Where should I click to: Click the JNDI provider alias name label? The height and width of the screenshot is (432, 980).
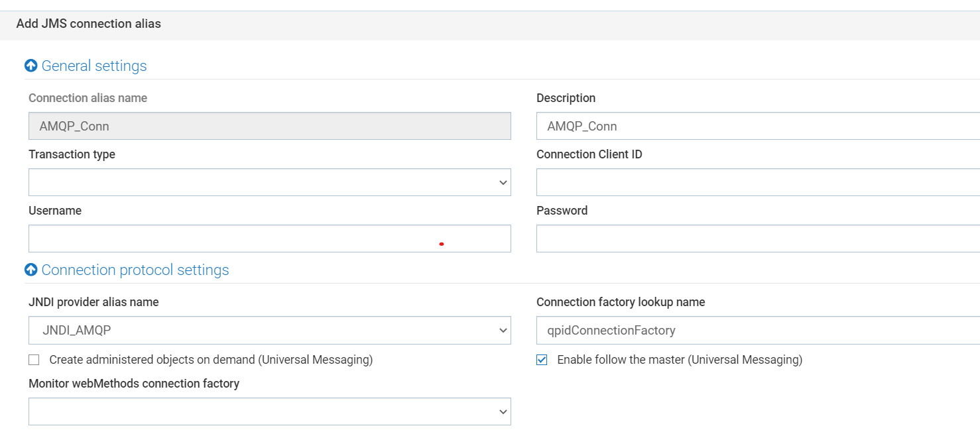(x=93, y=302)
